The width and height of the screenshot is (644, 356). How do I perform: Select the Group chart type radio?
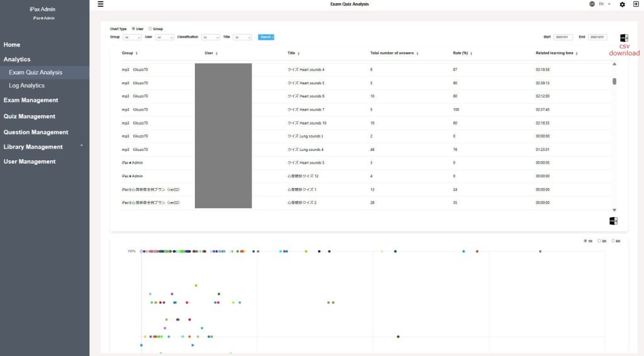150,29
